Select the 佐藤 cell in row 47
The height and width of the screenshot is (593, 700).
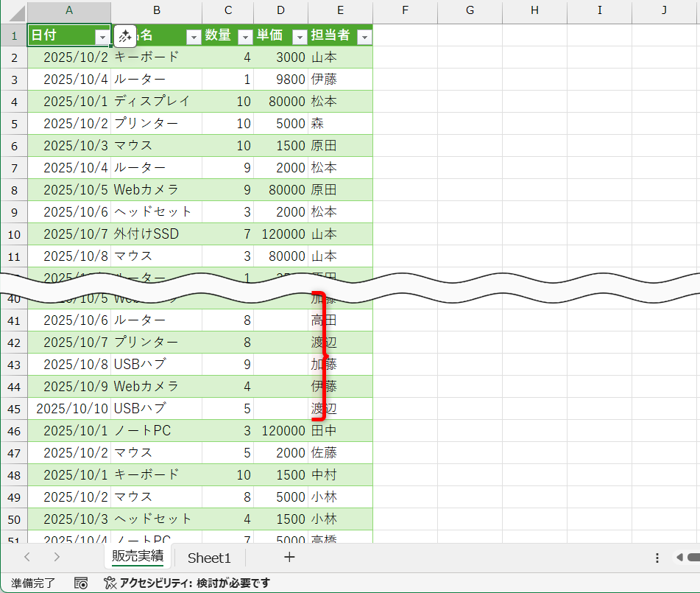pos(340,453)
